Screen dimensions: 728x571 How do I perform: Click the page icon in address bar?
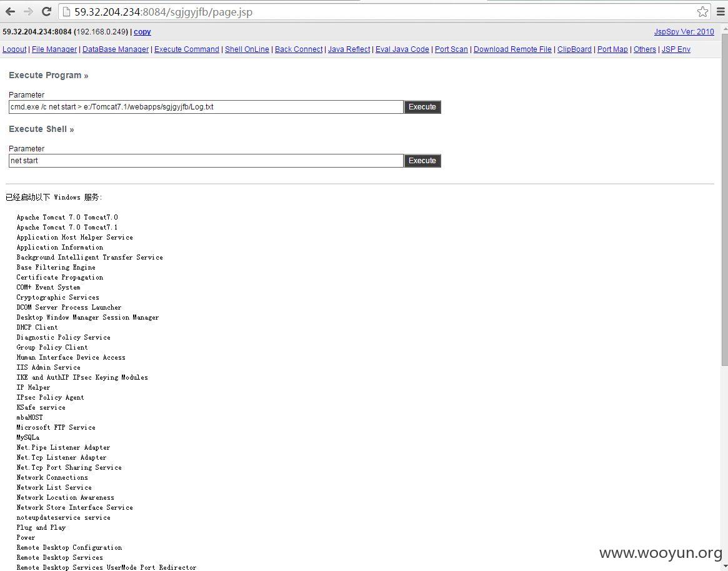66,12
